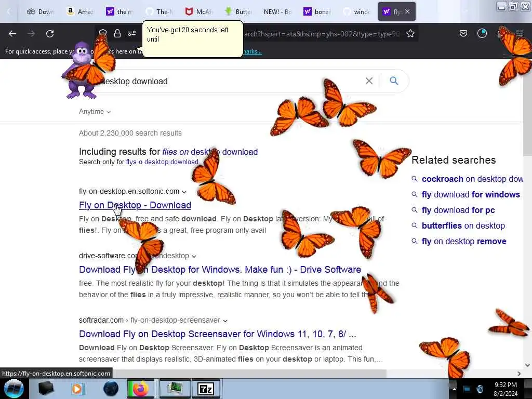Open the dark globe browser taskbar icon

tap(111, 389)
